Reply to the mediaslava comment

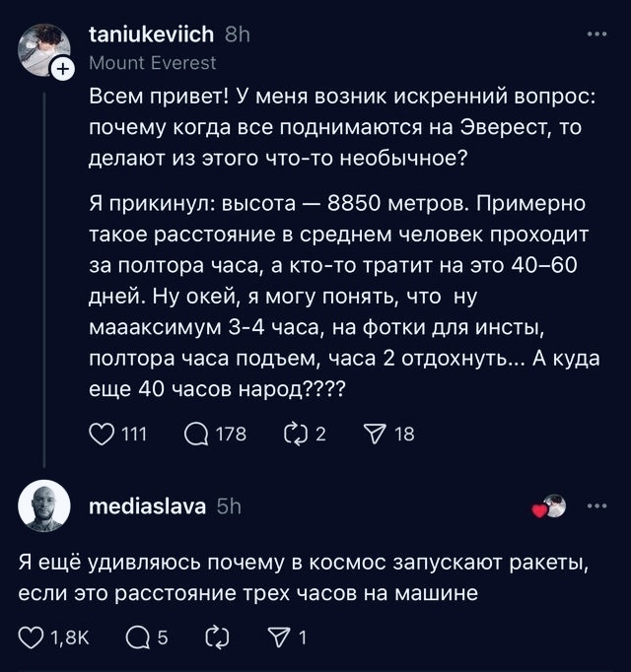(138, 638)
